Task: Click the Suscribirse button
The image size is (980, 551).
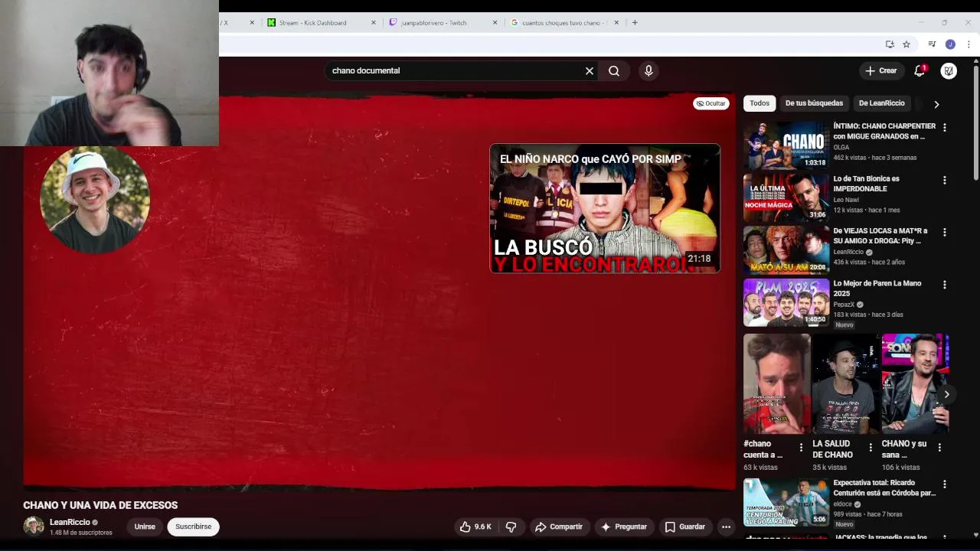Action: [x=194, y=527]
